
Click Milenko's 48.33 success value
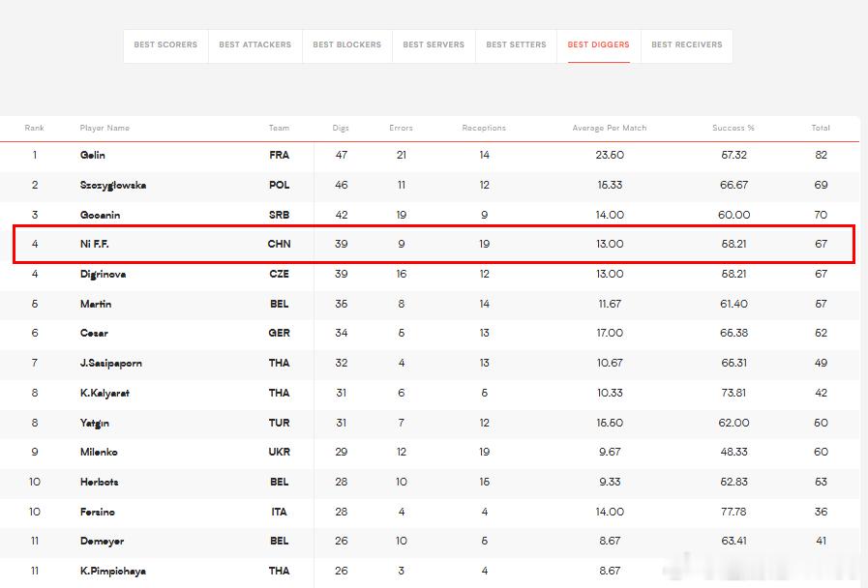733,452
